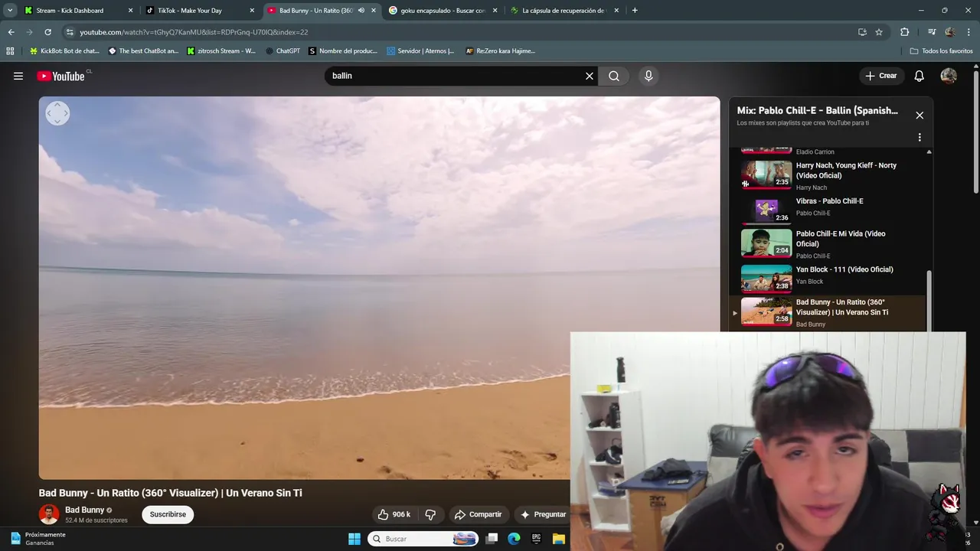Close the TikTok browser tab

click(252, 11)
